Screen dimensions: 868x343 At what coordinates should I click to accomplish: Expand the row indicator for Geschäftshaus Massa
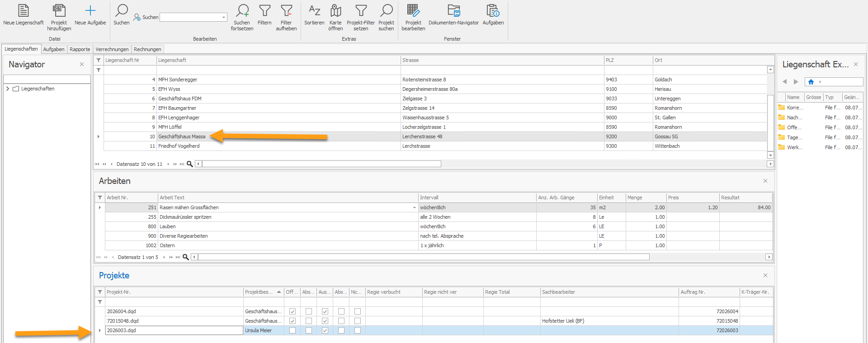pyautogui.click(x=99, y=136)
